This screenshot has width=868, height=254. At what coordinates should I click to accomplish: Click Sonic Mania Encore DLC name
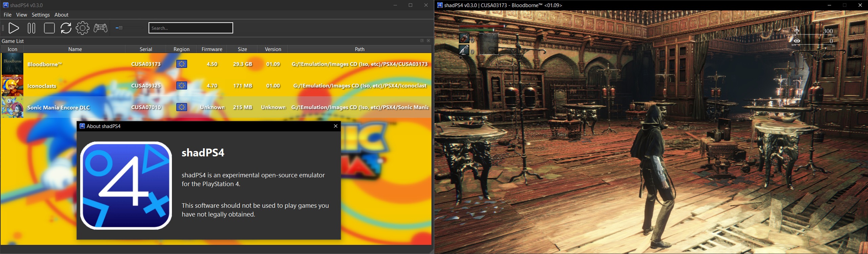point(59,107)
